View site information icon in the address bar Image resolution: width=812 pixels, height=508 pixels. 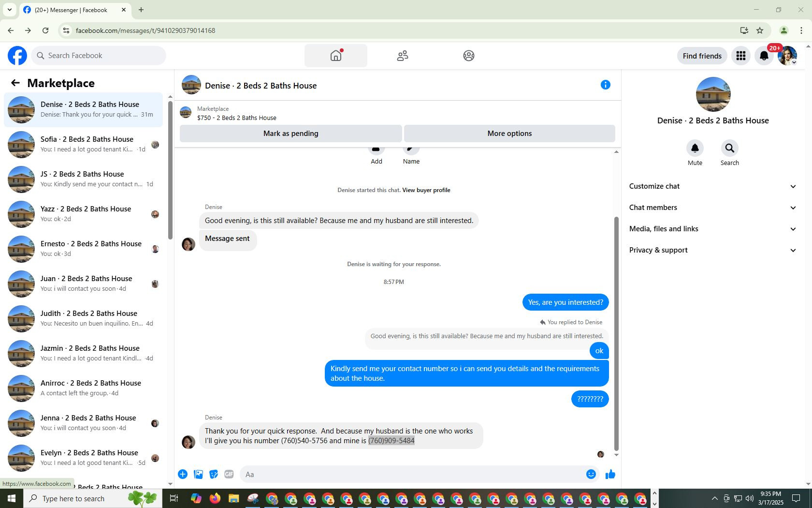click(x=66, y=30)
